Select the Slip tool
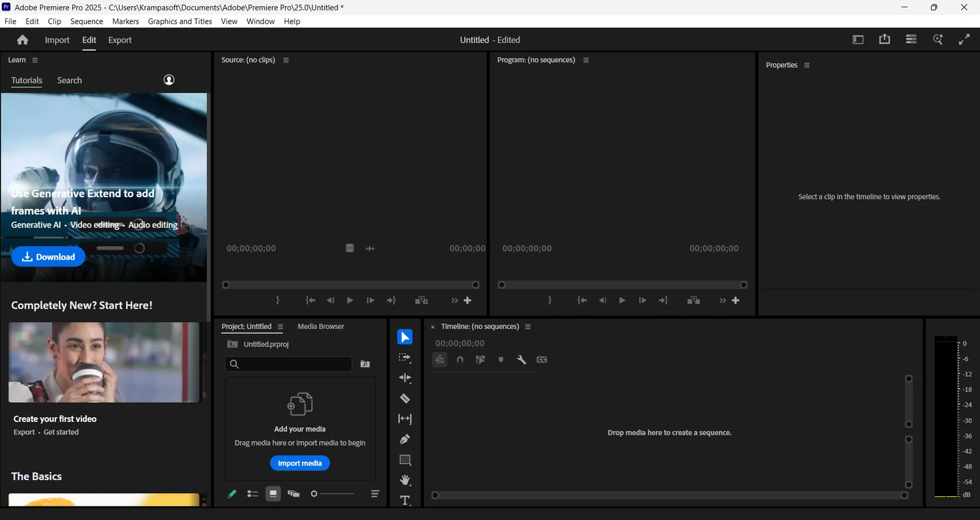 click(405, 419)
